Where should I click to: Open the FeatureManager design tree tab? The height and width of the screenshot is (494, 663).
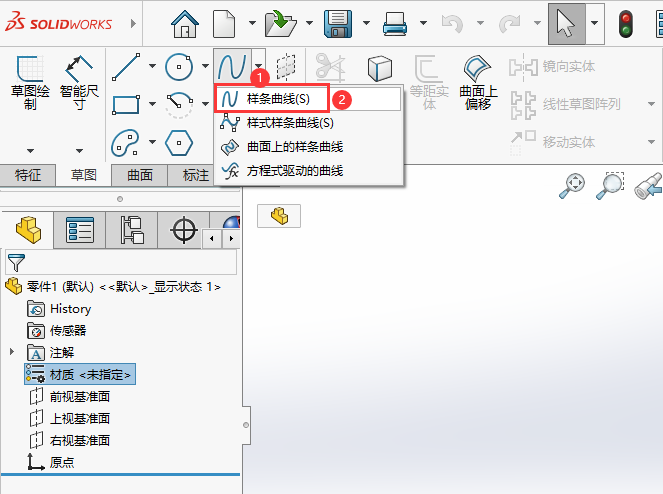click(x=28, y=230)
